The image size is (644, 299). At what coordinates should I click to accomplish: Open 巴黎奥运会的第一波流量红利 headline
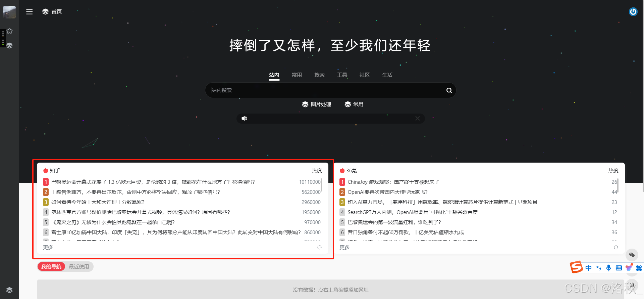[394, 222]
